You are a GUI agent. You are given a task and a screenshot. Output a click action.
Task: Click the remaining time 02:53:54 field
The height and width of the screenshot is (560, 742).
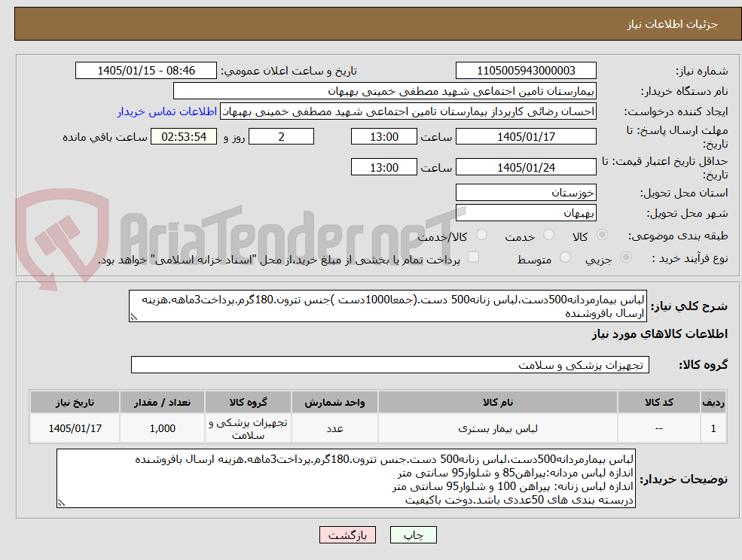pyautogui.click(x=184, y=137)
